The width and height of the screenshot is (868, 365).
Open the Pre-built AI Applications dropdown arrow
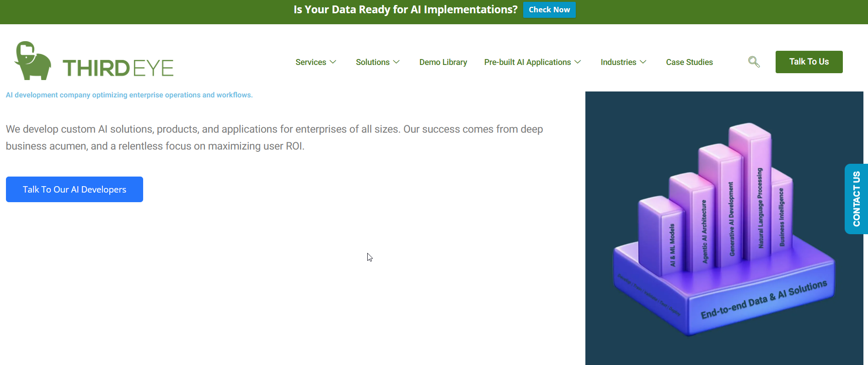click(x=578, y=62)
